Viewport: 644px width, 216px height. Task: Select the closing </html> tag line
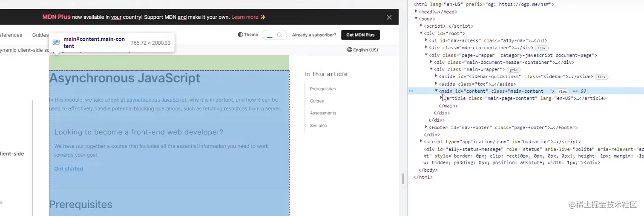[423, 177]
